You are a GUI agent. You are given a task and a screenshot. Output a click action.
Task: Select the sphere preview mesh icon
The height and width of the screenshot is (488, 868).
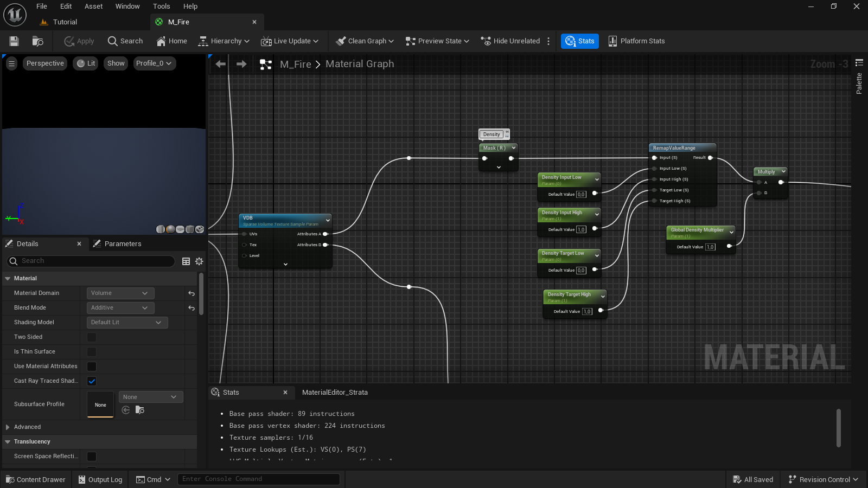pos(170,229)
